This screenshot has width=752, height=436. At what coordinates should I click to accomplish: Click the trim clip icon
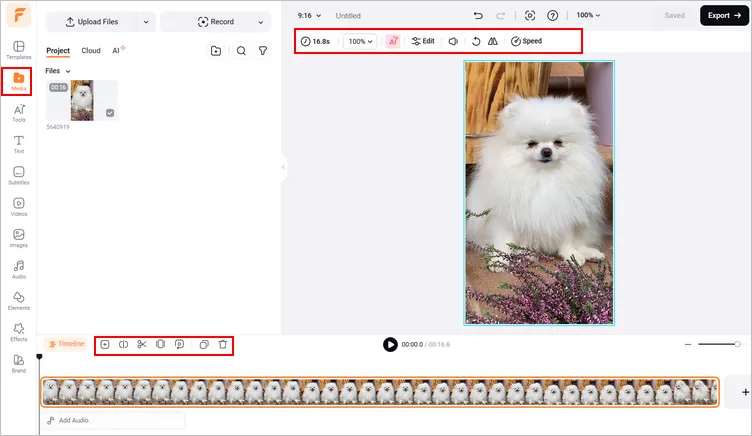point(161,344)
